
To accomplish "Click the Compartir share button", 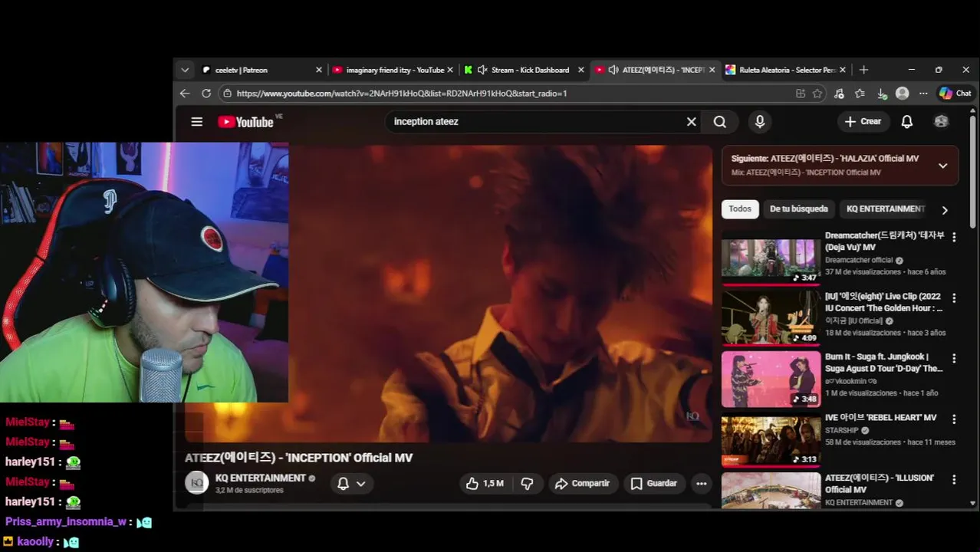I will click(x=582, y=483).
